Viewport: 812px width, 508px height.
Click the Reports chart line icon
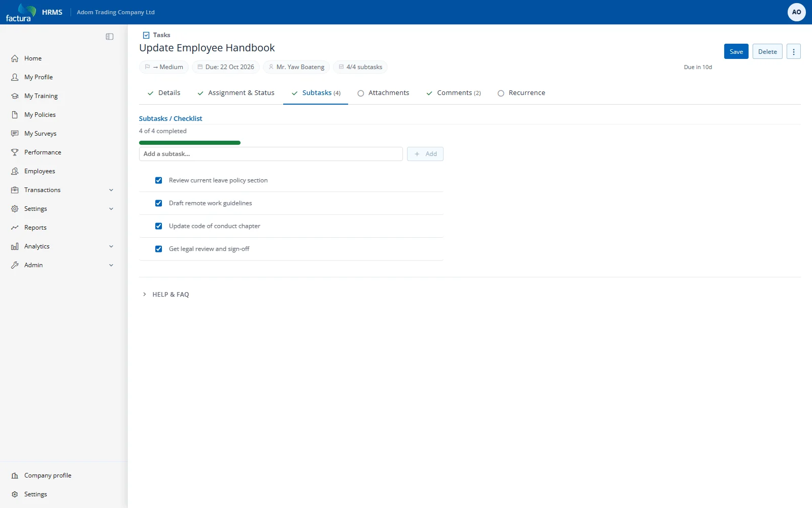click(15, 228)
